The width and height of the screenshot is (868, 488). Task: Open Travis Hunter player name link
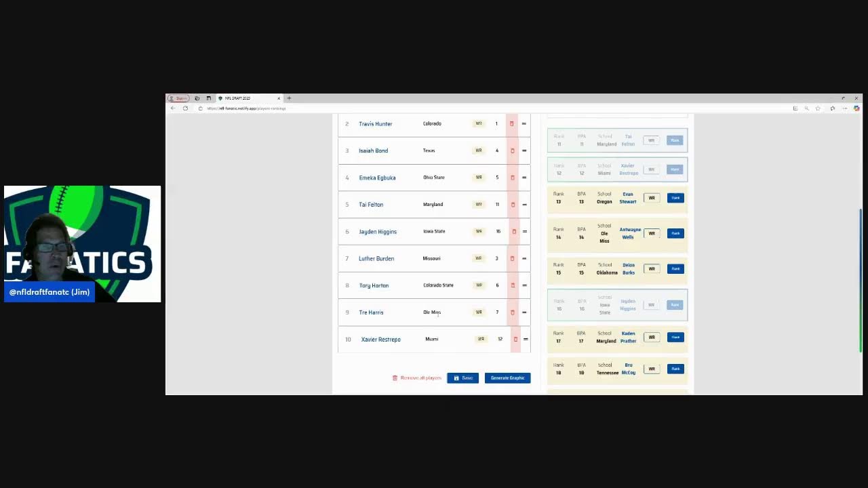pos(376,124)
